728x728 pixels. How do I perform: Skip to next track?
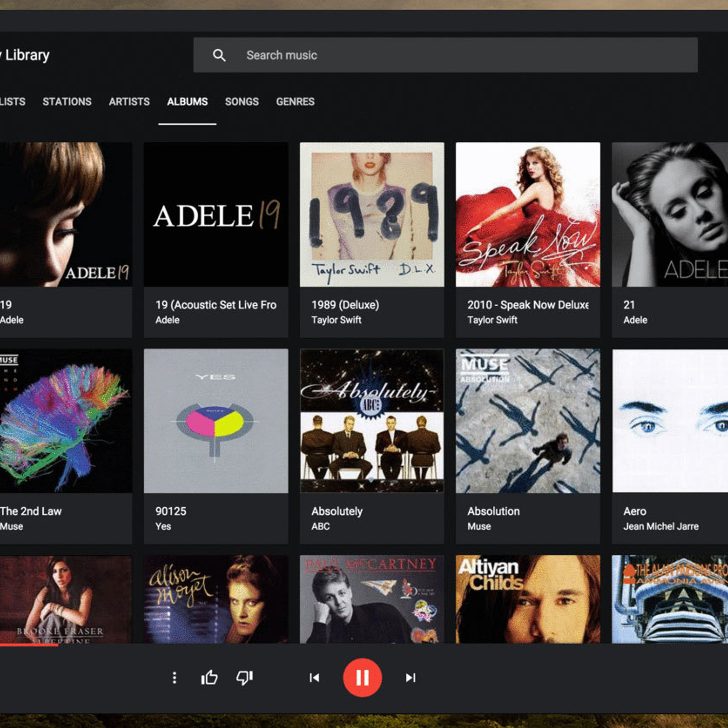click(x=410, y=677)
